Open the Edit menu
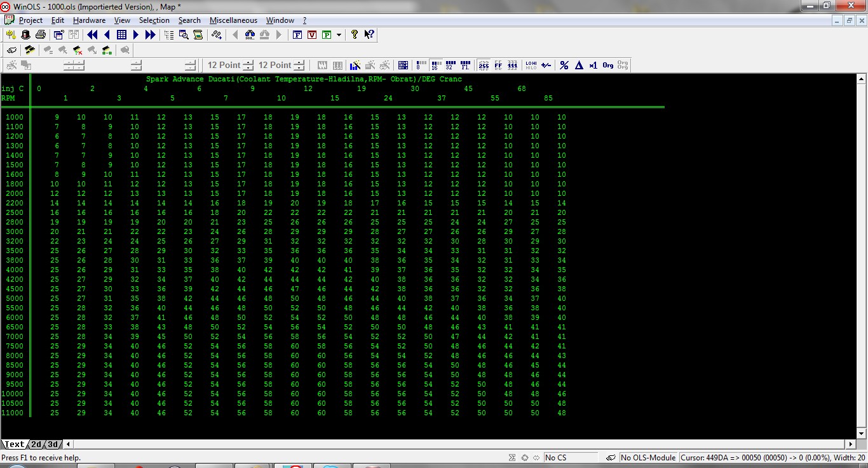This screenshot has height=468, width=868. pos(58,20)
